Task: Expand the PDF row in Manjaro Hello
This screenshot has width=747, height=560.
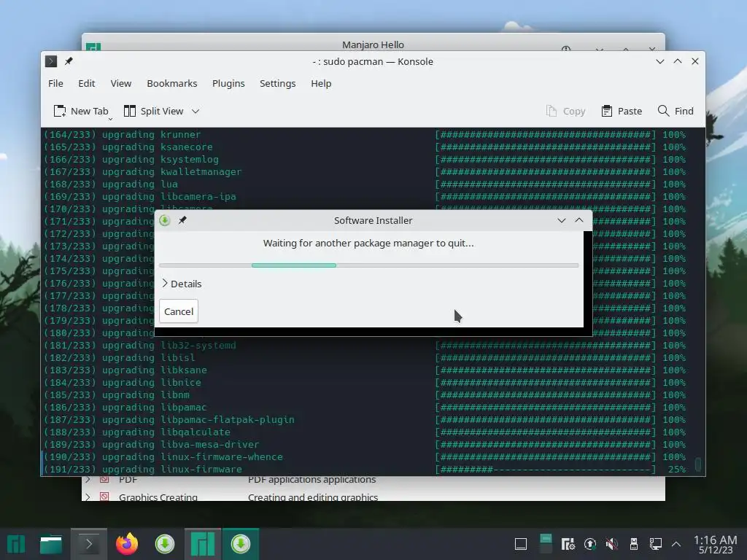Action: tap(88, 479)
